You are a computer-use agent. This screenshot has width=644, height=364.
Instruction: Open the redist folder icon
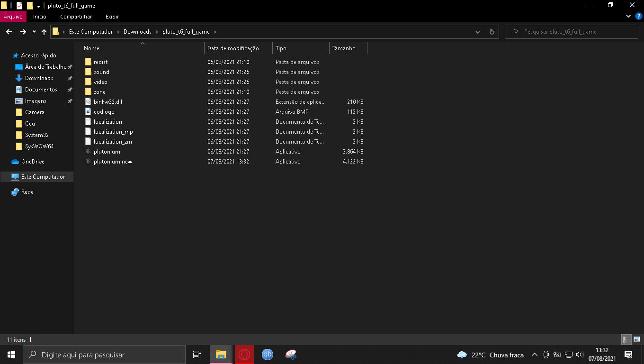click(88, 62)
